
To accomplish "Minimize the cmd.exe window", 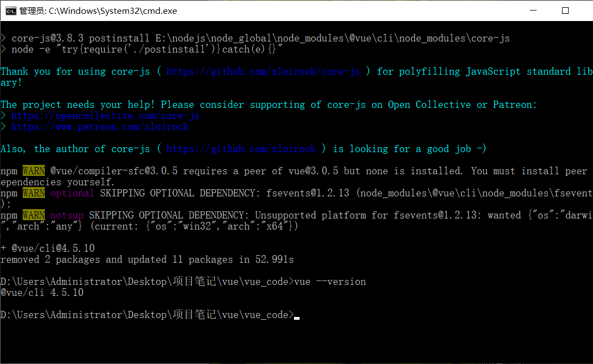I will pyautogui.click(x=533, y=11).
